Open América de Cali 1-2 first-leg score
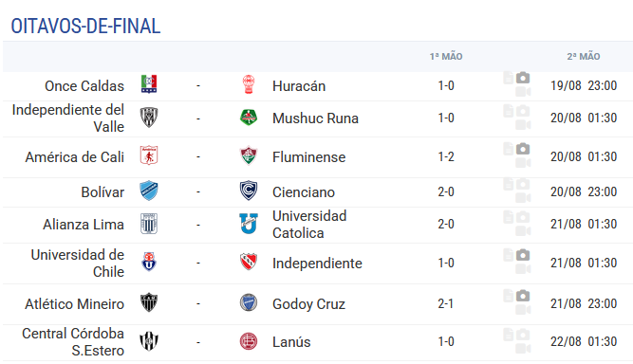This screenshot has height=364, width=633. (446, 156)
